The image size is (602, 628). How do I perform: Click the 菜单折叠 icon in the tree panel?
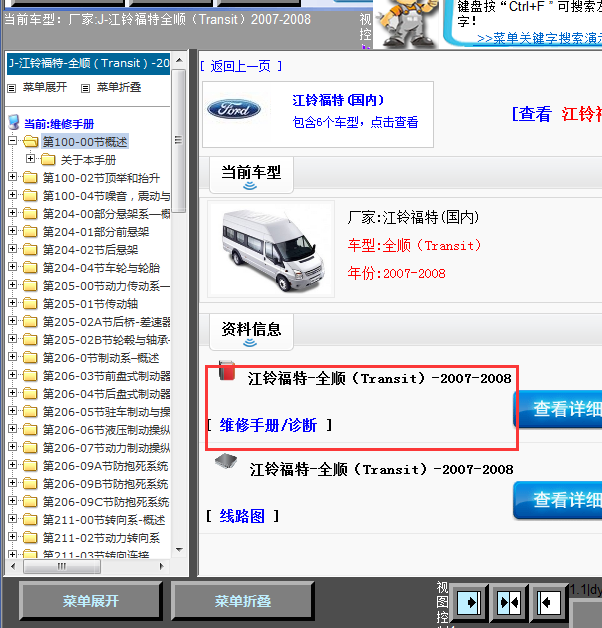85,88
